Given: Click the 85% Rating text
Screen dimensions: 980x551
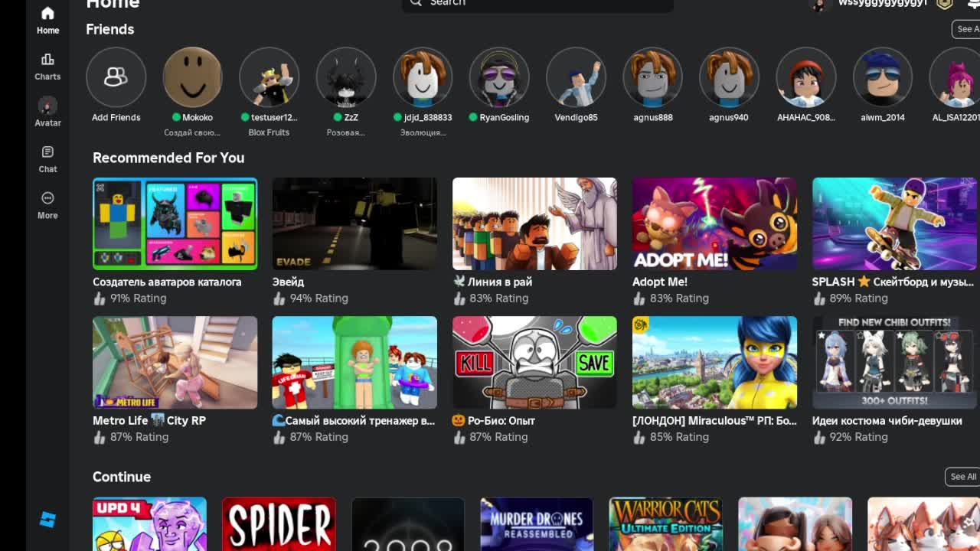Looking at the screenshot, I should click(678, 437).
